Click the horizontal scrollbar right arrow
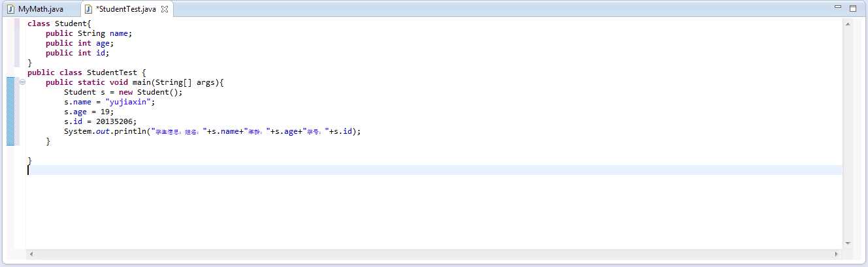The image size is (868, 267). pos(837,253)
